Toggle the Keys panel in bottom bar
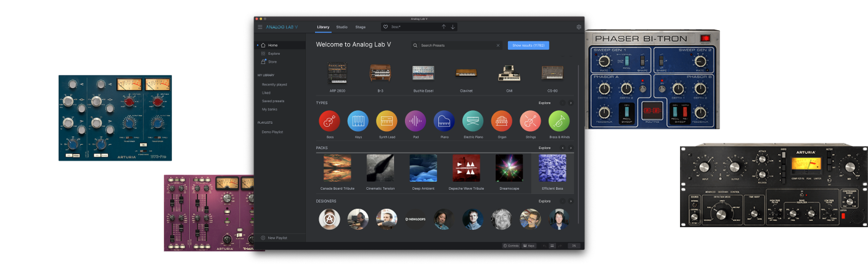Image resolution: width=868 pixels, height=274 pixels. (x=529, y=246)
